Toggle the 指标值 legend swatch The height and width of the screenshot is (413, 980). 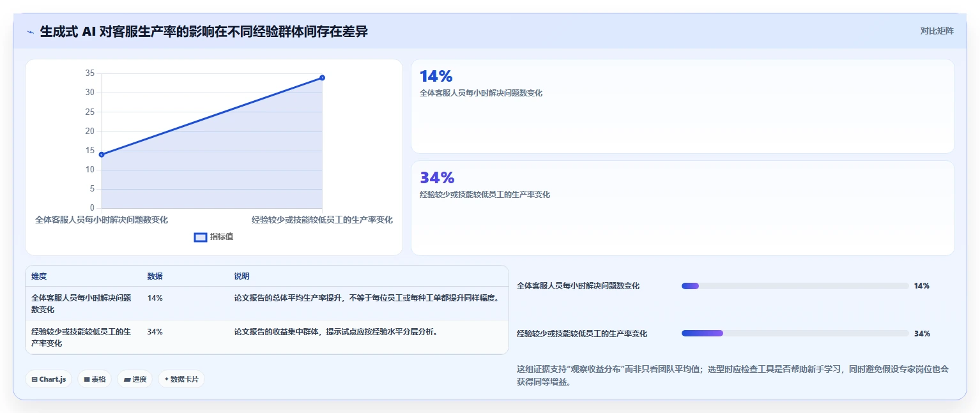(x=201, y=237)
